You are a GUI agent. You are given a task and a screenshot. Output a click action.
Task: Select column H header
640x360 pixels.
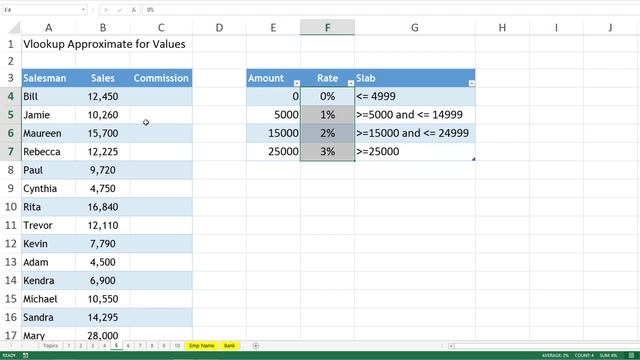coord(502,28)
